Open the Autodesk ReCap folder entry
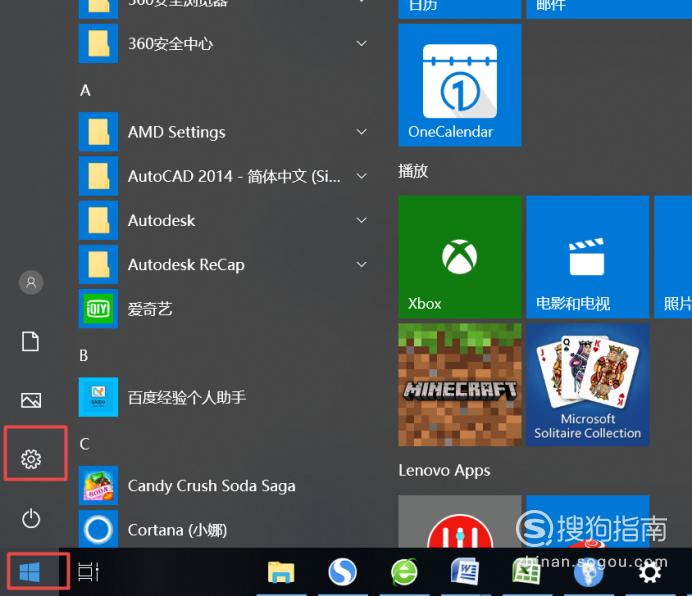692x596 pixels. (225, 264)
